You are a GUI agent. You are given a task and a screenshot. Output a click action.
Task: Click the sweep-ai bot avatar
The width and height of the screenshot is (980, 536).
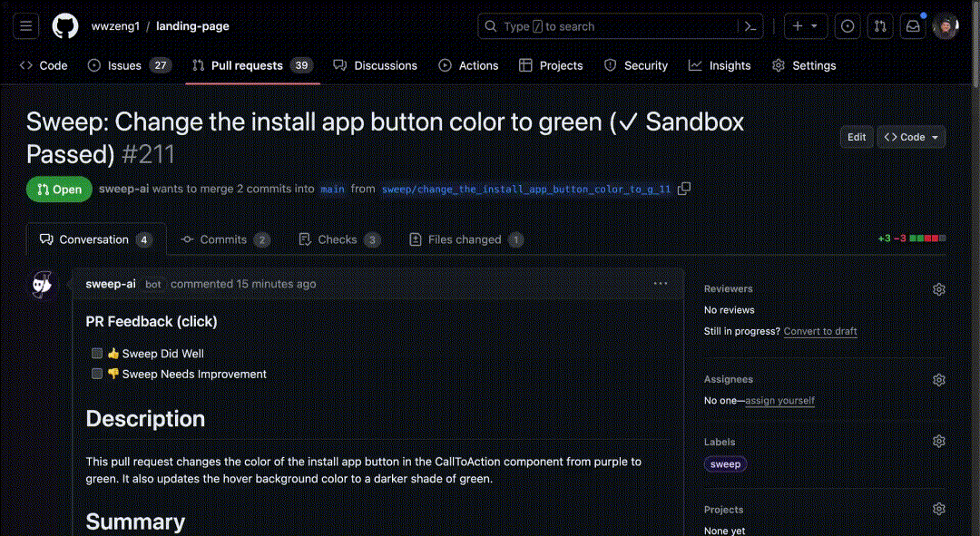pos(42,284)
